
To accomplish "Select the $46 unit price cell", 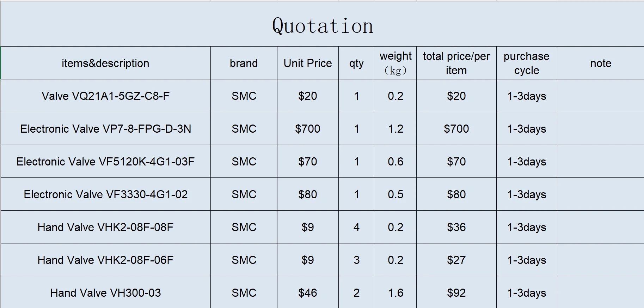I will pyautogui.click(x=308, y=292).
